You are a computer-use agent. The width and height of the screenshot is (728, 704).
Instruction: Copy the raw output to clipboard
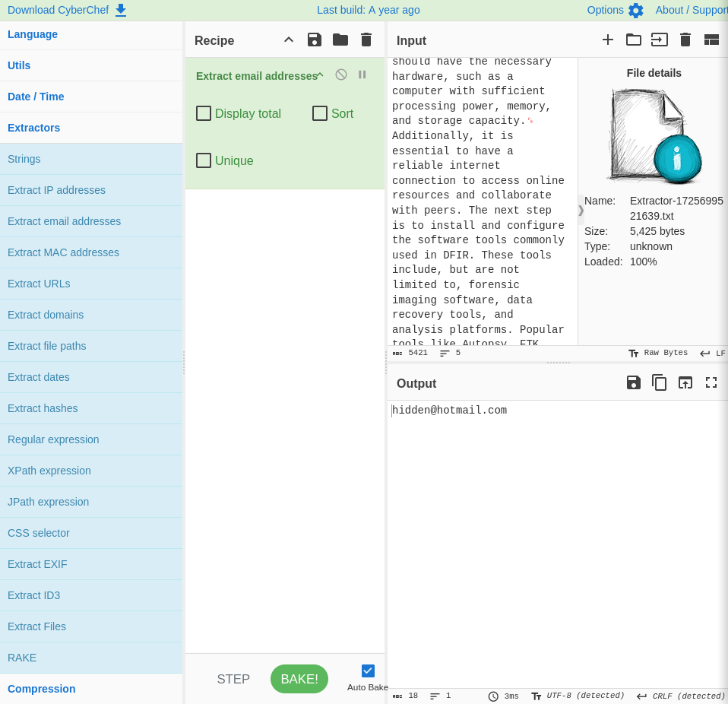coord(660,382)
